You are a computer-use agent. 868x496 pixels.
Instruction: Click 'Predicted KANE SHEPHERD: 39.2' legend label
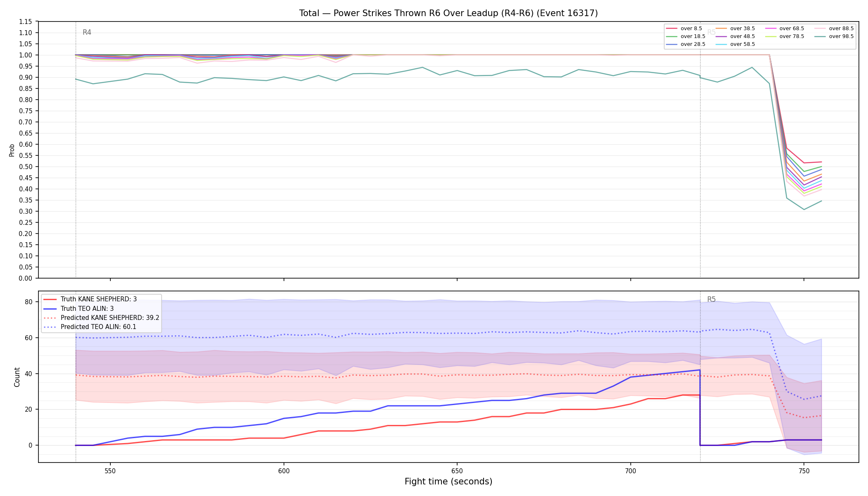click(x=110, y=318)
